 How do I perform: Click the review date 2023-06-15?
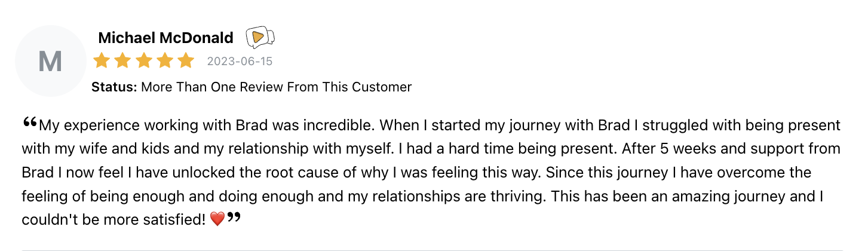(x=240, y=62)
